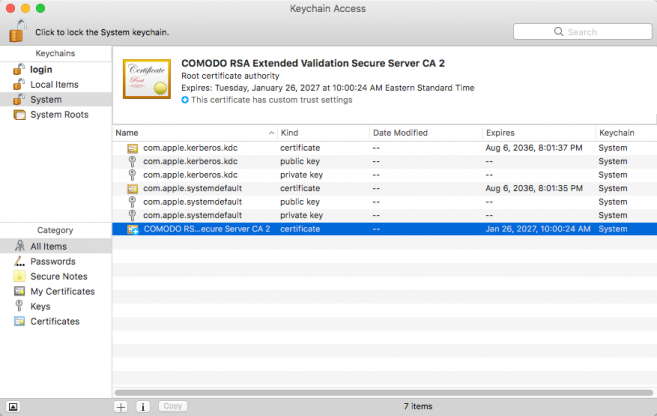
Task: Add a new keychain item with plus button
Action: 121,406
